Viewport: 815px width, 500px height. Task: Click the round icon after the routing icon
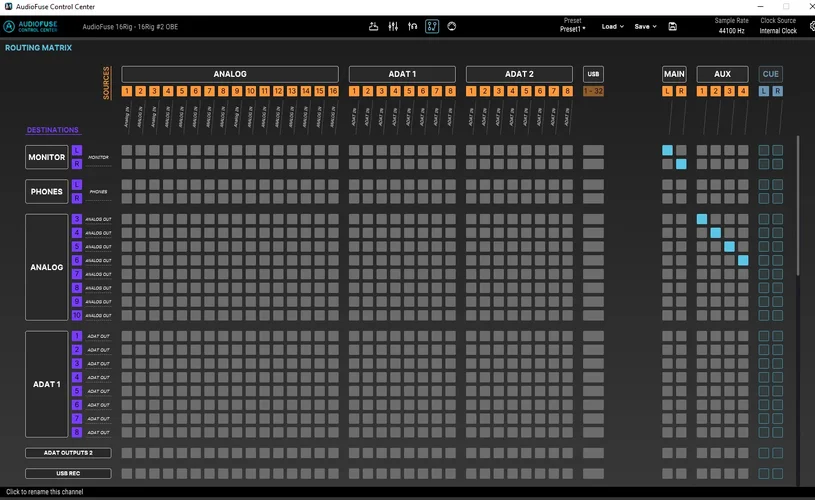[x=452, y=26]
